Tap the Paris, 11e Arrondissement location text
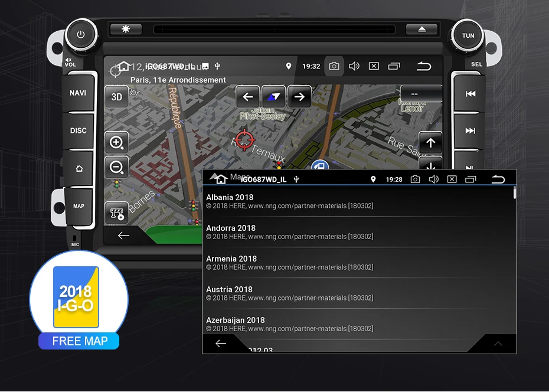The width and height of the screenshot is (549, 392). click(178, 80)
